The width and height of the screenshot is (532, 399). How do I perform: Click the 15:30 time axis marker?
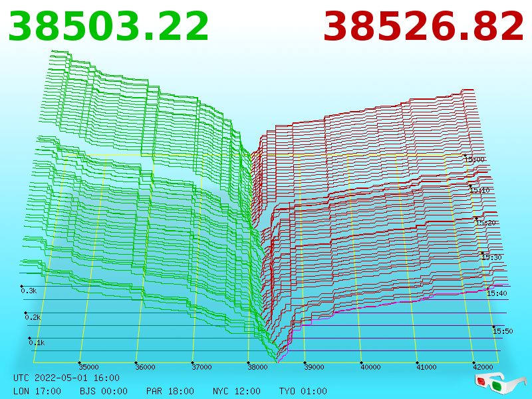coord(491,257)
